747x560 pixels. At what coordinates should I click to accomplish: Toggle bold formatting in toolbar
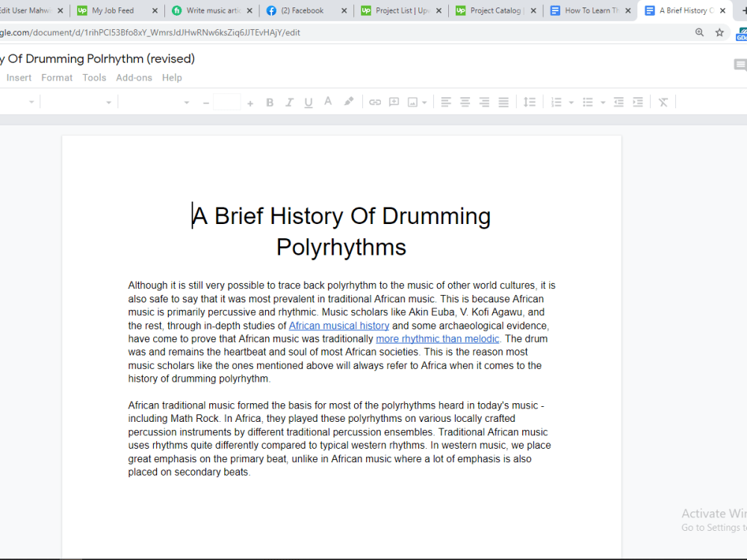click(x=270, y=102)
